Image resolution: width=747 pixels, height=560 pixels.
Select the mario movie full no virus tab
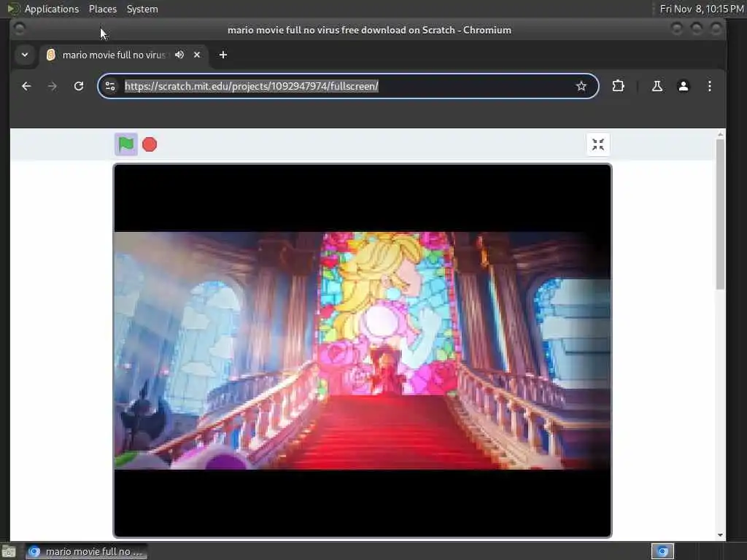click(123, 55)
